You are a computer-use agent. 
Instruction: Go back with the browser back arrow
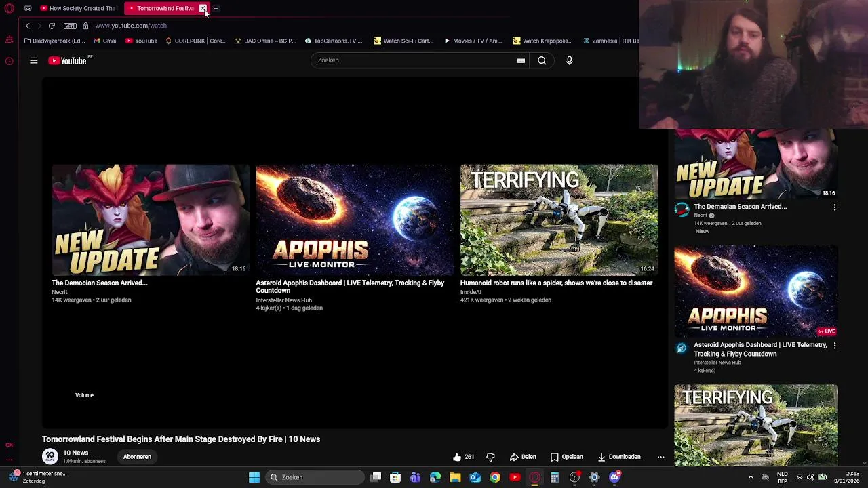point(27,26)
